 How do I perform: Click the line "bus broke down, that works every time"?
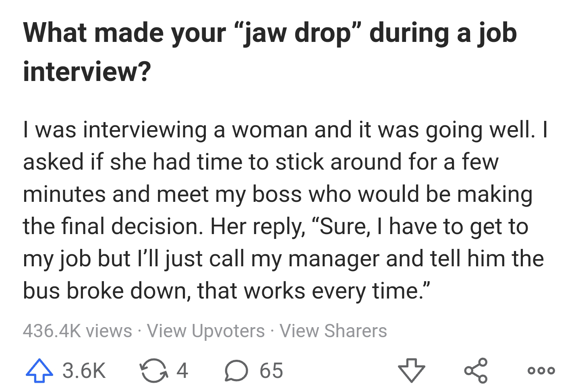coord(226,291)
